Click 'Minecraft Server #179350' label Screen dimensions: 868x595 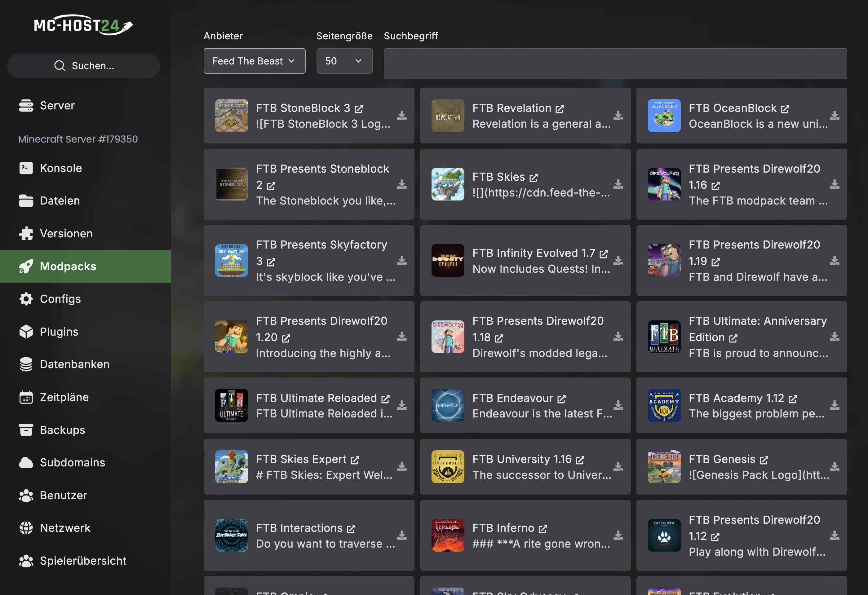coord(78,139)
